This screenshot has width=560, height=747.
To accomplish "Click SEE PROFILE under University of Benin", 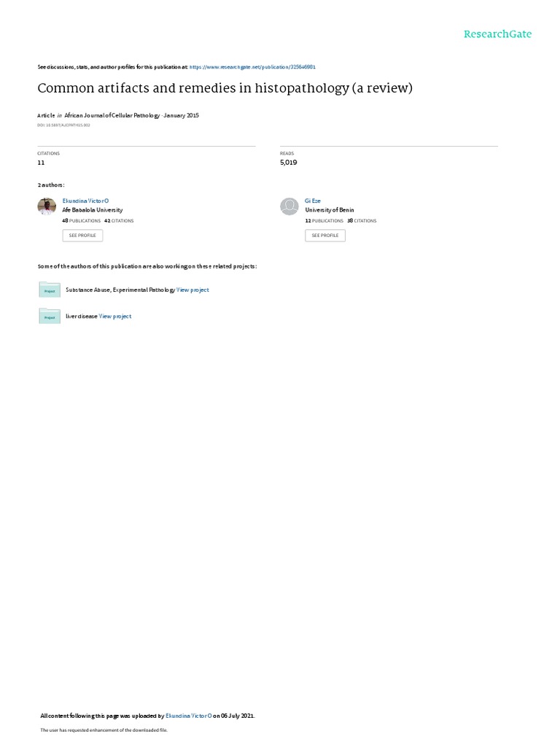I will [325, 236].
